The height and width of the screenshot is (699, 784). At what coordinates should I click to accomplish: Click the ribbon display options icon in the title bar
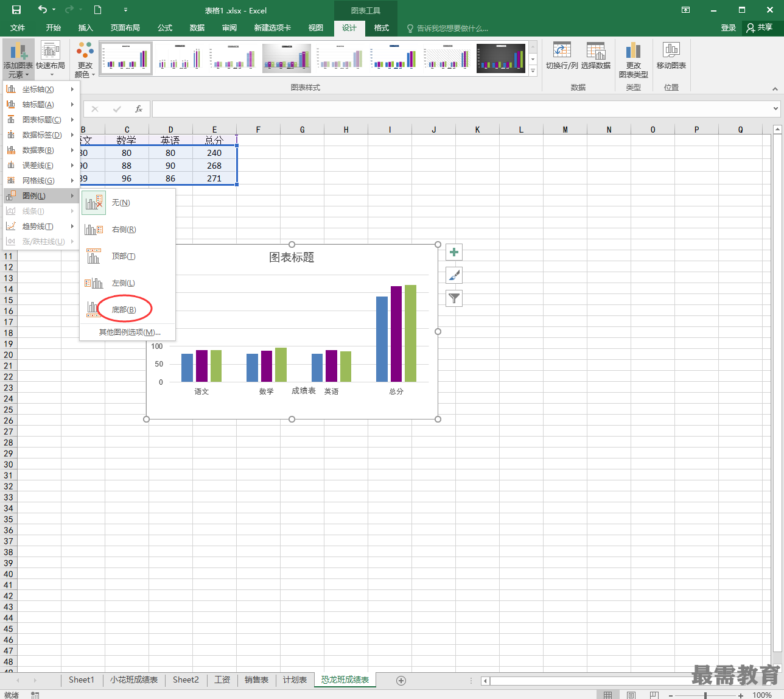pos(685,10)
